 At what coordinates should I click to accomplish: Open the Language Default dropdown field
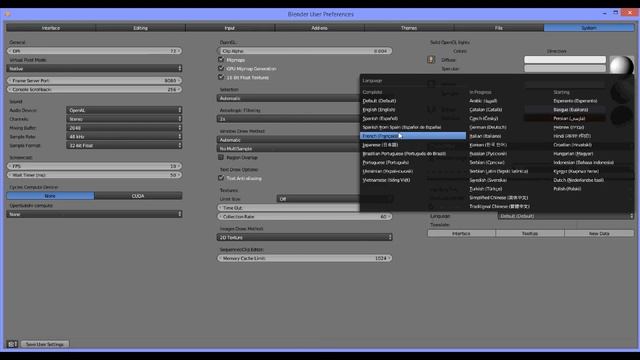[566, 216]
